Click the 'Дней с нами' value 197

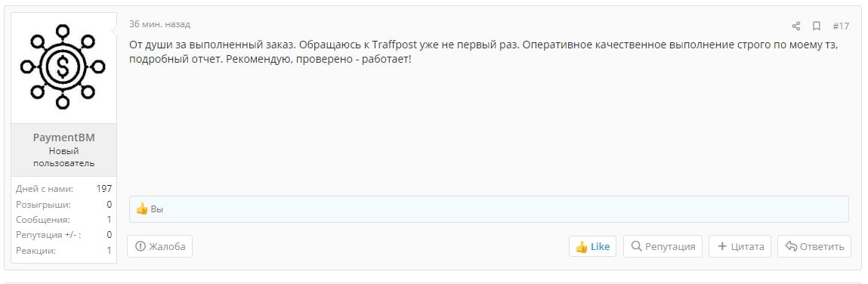point(104,189)
